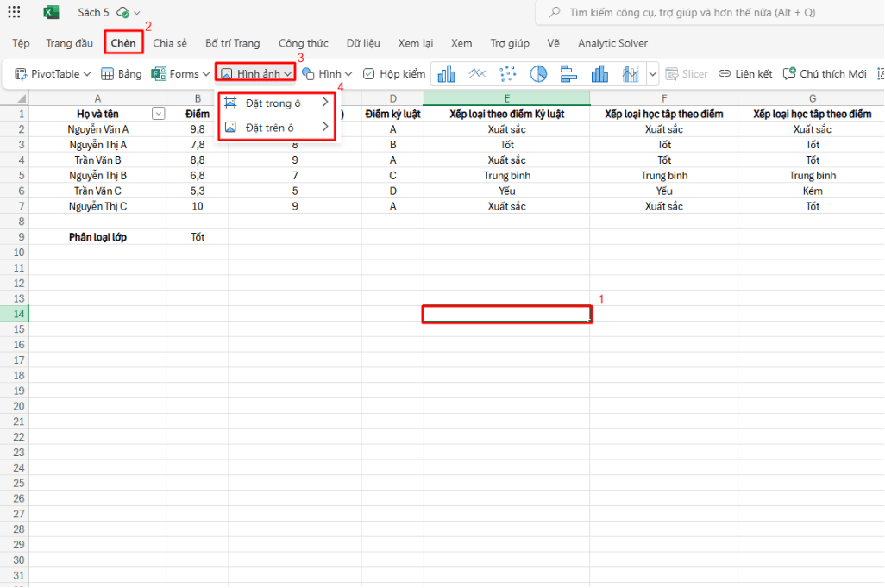Insert a histogram chart
The width and height of the screenshot is (885, 588).
pyautogui.click(x=599, y=74)
